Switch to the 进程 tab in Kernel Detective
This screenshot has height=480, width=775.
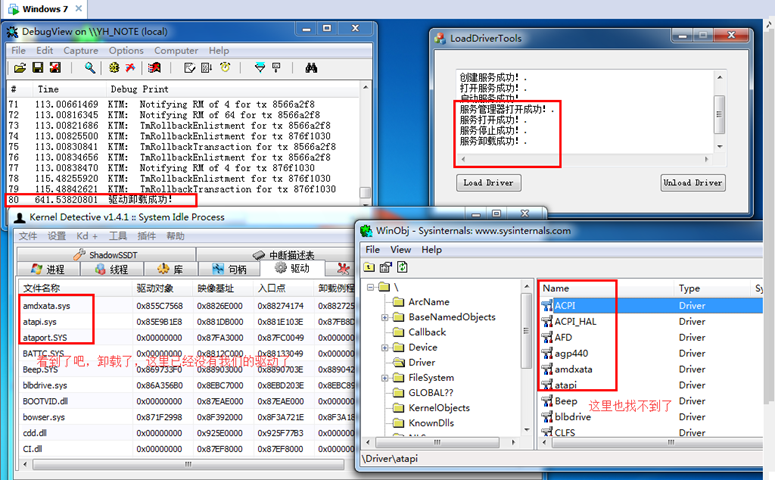pos(48,269)
